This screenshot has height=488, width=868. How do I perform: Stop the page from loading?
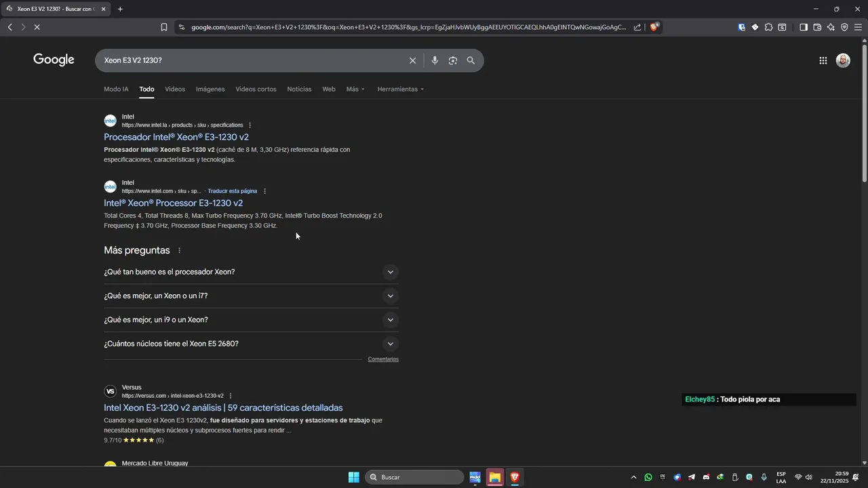coord(37,27)
